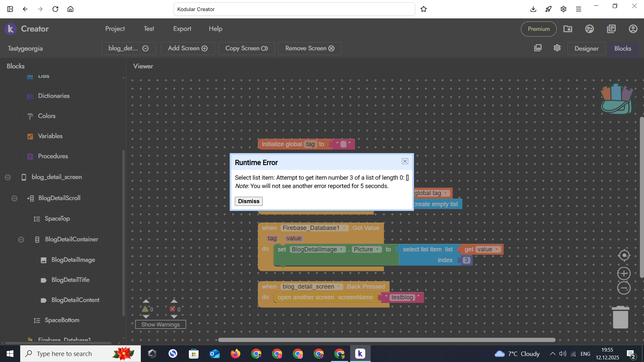Click the Premium button
Screen dimensions: 644x362
tap(538, 29)
